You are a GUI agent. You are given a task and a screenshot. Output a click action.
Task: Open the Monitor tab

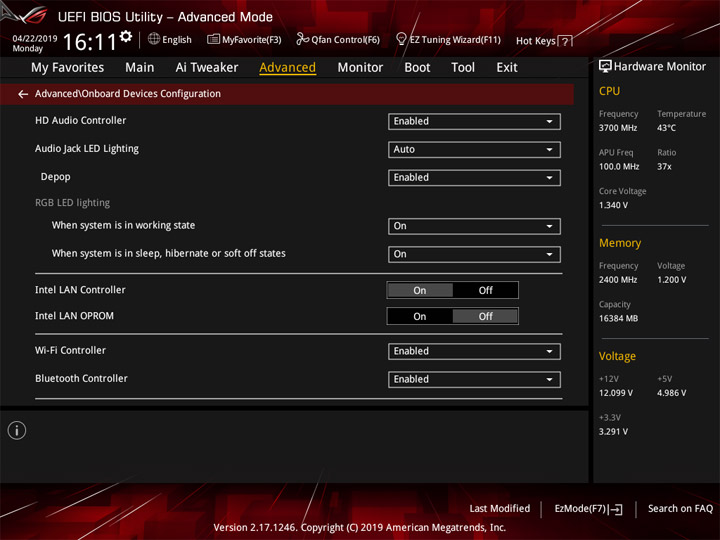tap(360, 68)
